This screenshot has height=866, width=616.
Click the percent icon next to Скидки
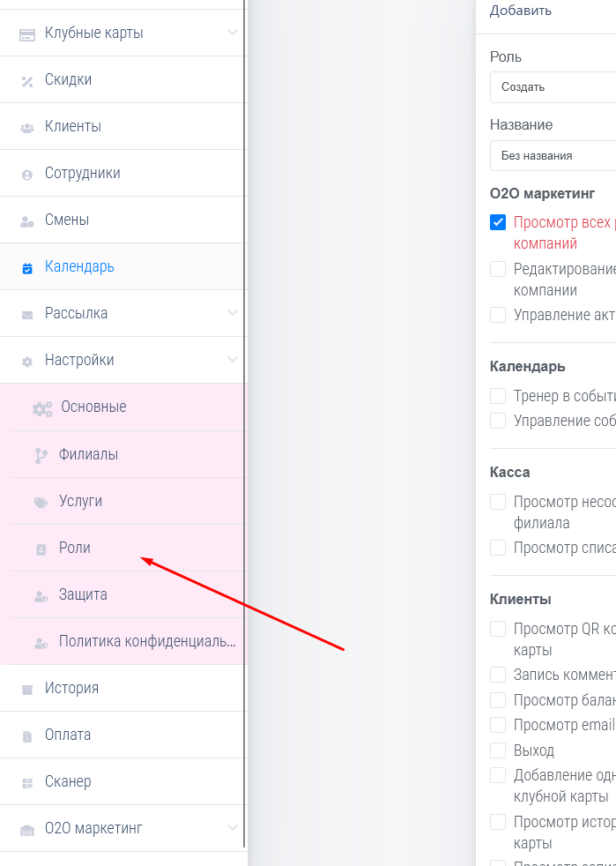(x=27, y=80)
